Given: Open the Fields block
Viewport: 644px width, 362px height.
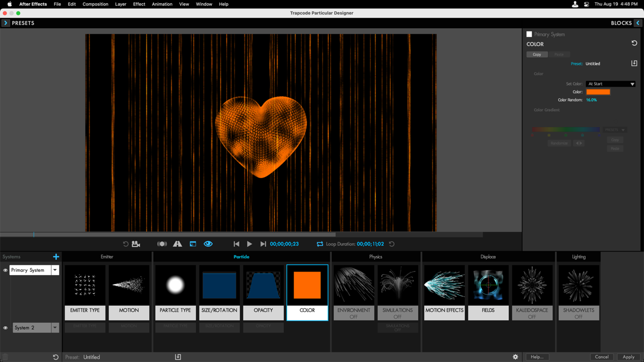Looking at the screenshot, I should [x=488, y=293].
